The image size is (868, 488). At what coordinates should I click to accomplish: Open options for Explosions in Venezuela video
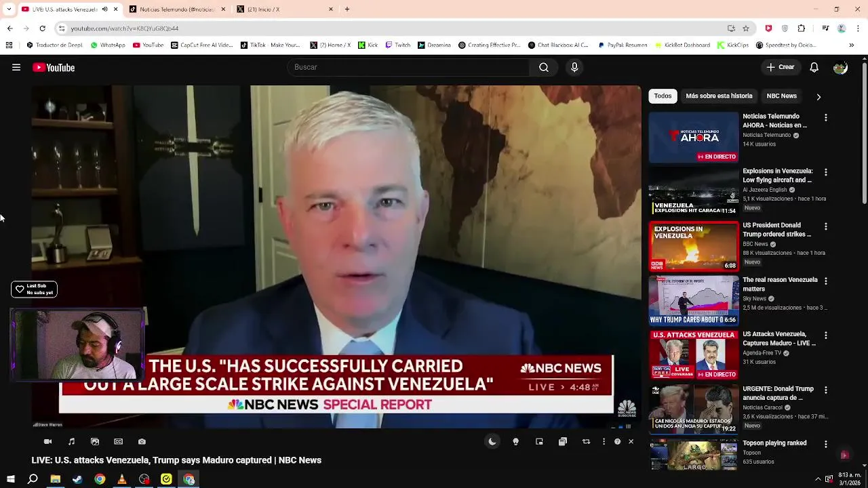click(825, 172)
